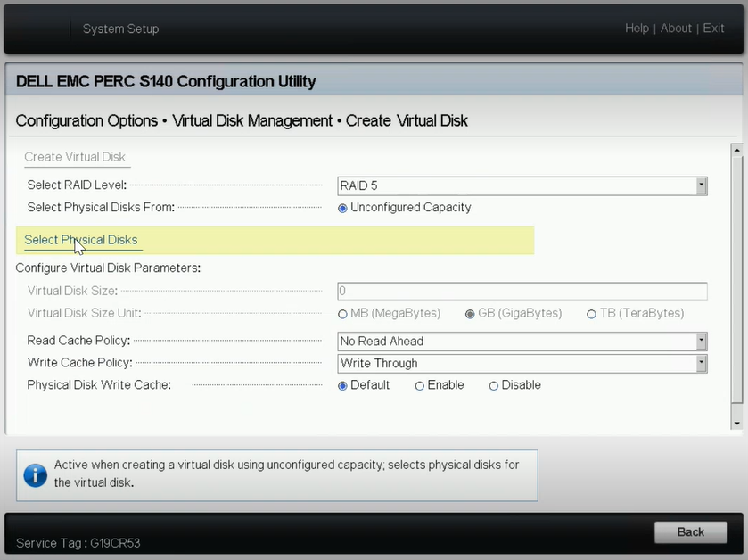Choose Default for Physical Disk Write Cache
Screen dimensions: 748x560
pos(342,385)
